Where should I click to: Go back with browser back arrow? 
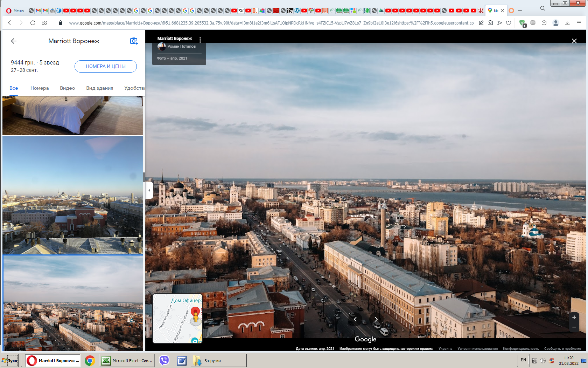pyautogui.click(x=9, y=23)
